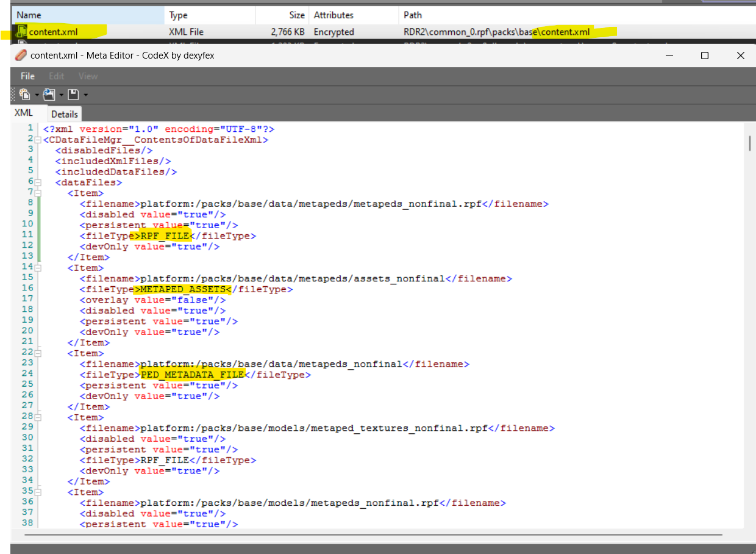Click the XML file icon beside content.xml

point(21,31)
